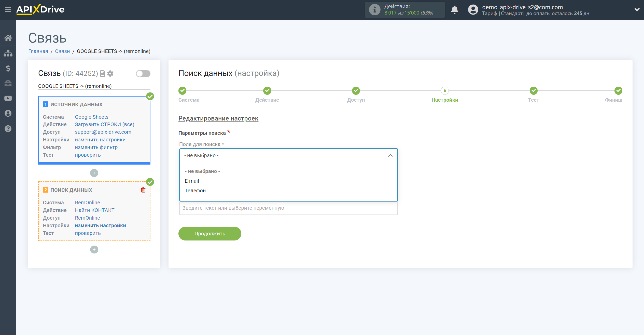Open the home sidebar icon
Viewport: 644px width, 335px height.
(8, 38)
